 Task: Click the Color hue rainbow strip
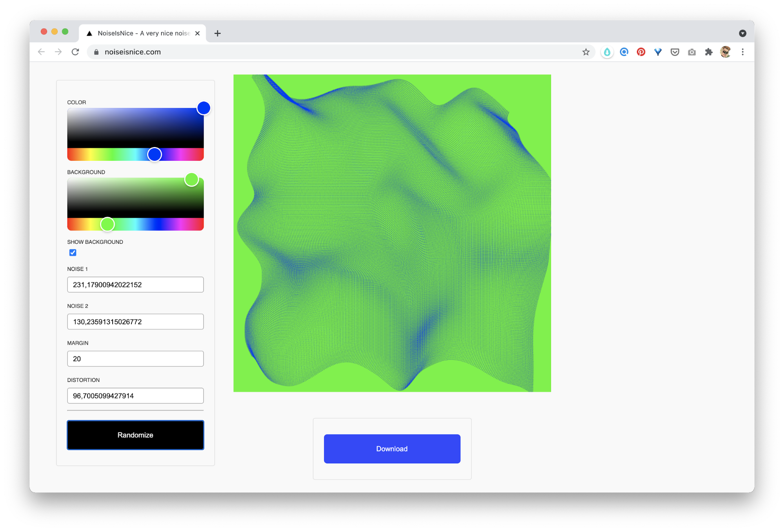(135, 154)
